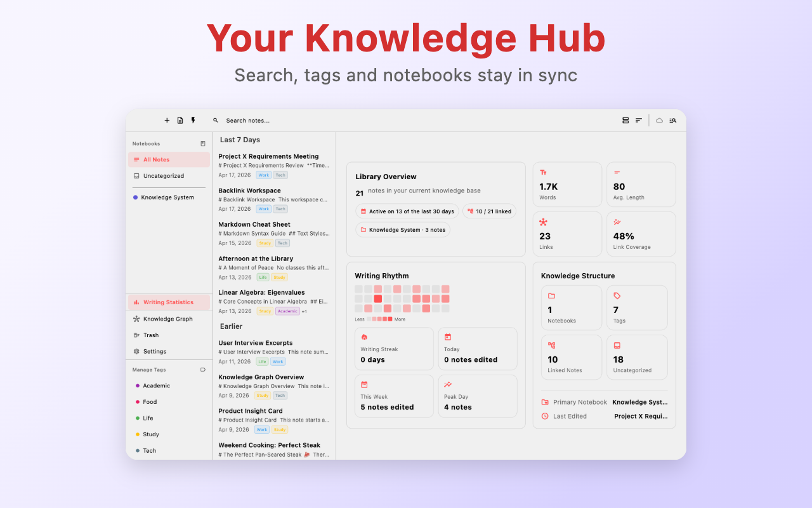Image resolution: width=812 pixels, height=508 pixels.
Task: Click the Primary Notebook folder icon
Action: (x=545, y=402)
